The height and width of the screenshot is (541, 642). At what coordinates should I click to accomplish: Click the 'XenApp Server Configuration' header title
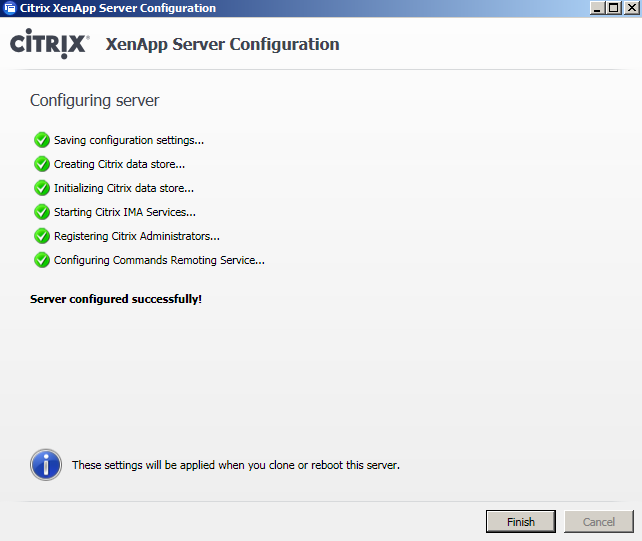(x=222, y=44)
